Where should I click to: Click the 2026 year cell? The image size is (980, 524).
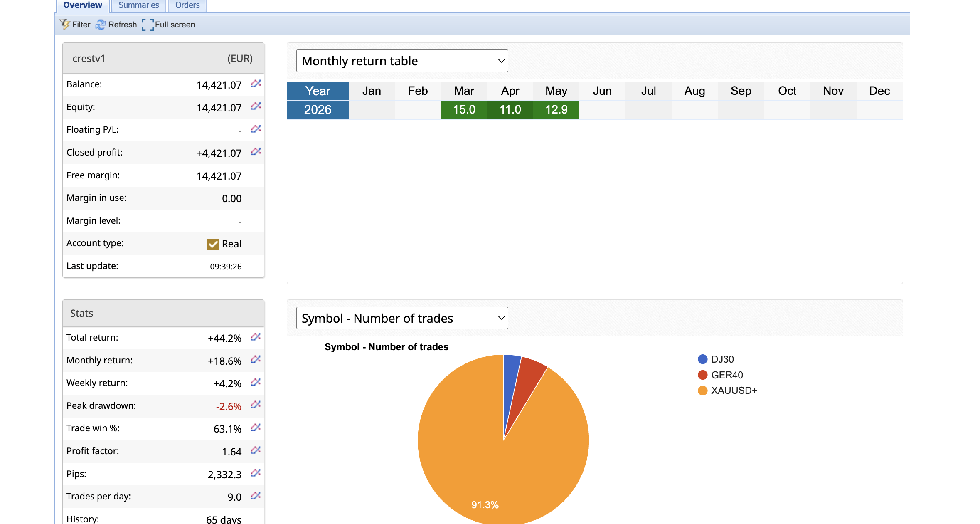click(318, 110)
